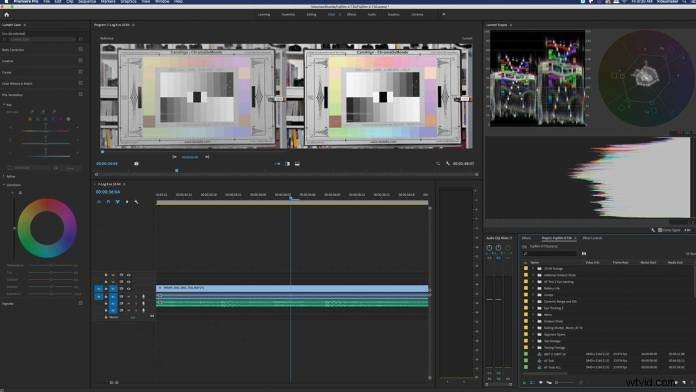This screenshot has height=392, width=696.
Task: Open Timeline display settings wrench
Action: 136,202
